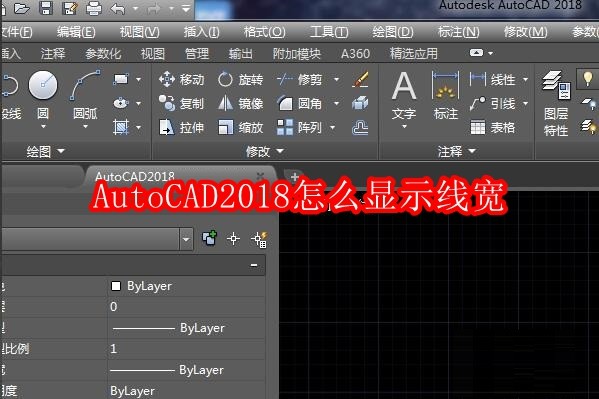Activate the Mirror (镜像) tool
This screenshot has width=599, height=399.
pyautogui.click(x=240, y=103)
